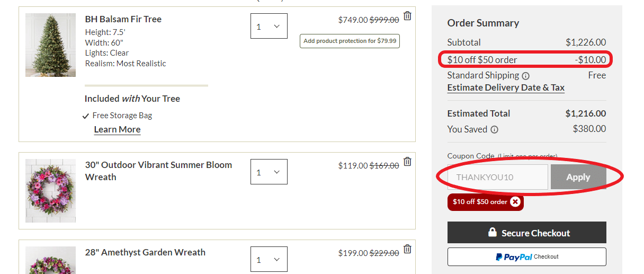Open quantity dropdown for Amethyst Garden Wreath
Screen dimensions: 644x274
pyautogui.click(x=269, y=259)
